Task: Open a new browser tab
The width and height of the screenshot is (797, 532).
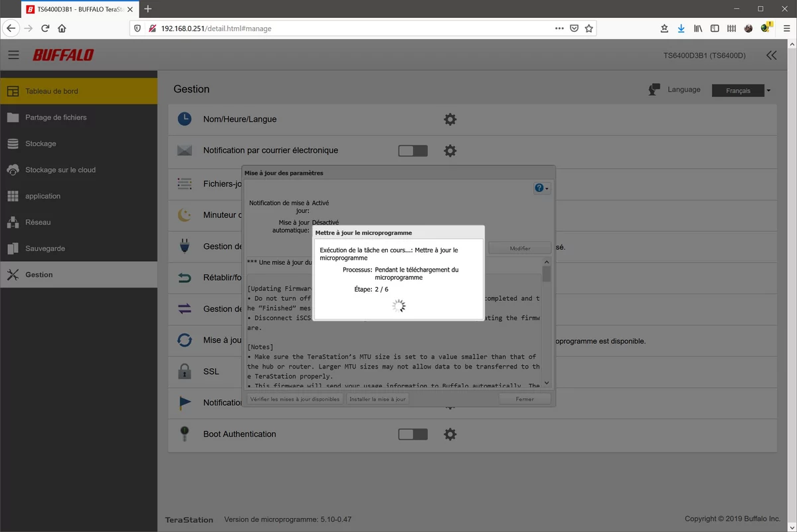Action: click(x=147, y=9)
